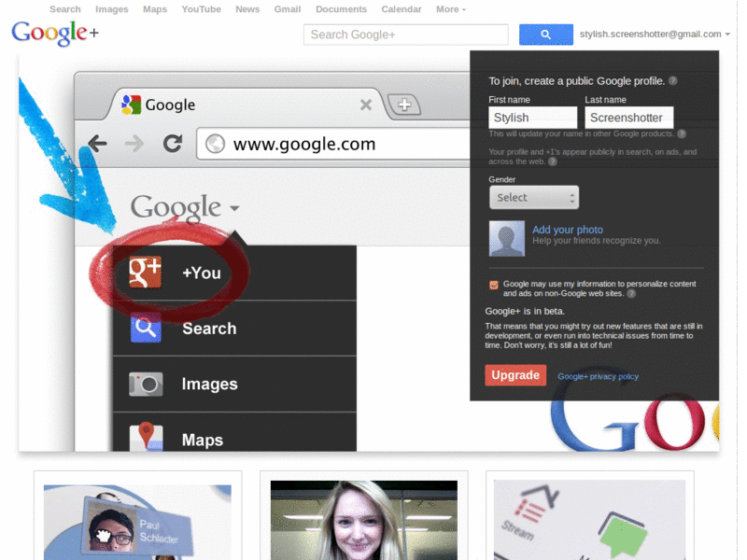747x560 pixels.
Task: Uncheck 'Google may use my information' checkbox
Action: pos(493,285)
